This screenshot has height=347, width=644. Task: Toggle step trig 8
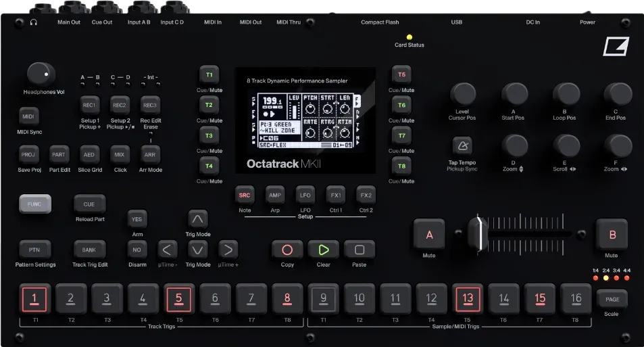click(287, 299)
